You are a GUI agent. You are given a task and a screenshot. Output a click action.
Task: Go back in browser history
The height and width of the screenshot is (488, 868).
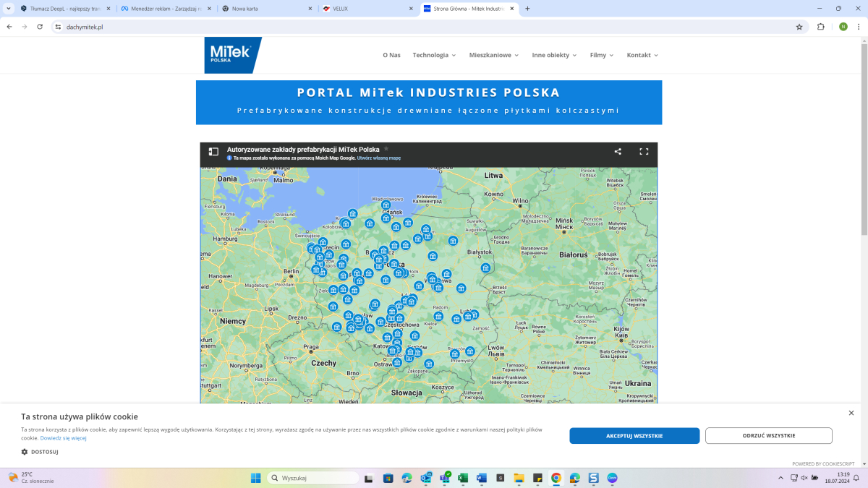click(9, 27)
